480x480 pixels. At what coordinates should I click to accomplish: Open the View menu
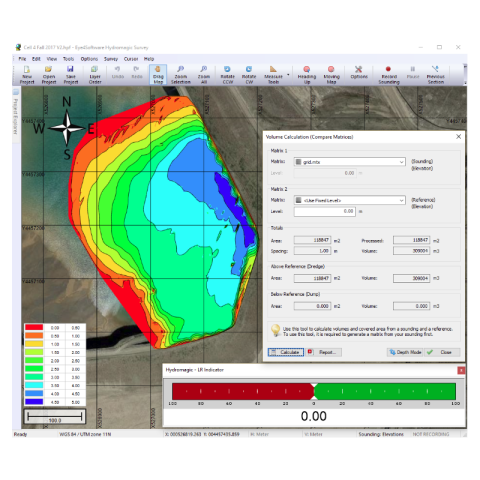pos(51,59)
